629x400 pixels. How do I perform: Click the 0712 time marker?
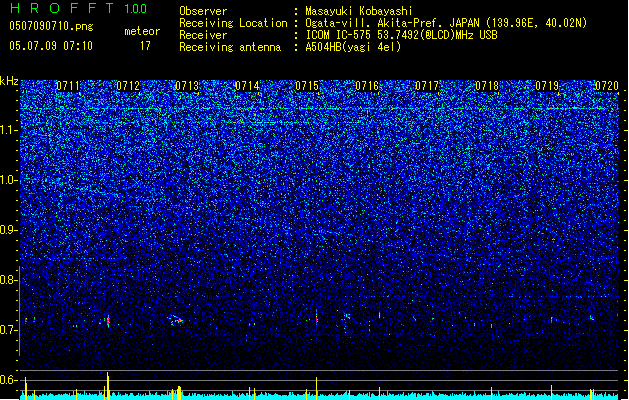coord(128,86)
